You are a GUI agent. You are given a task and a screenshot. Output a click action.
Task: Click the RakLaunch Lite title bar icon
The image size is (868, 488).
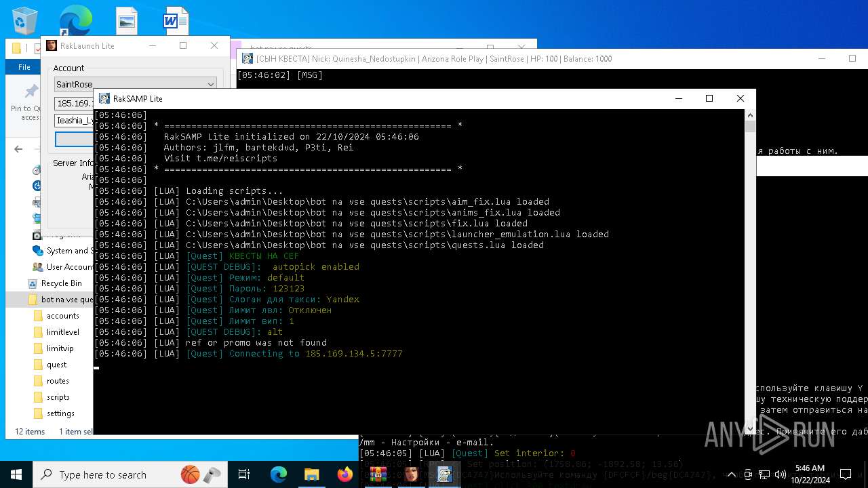point(52,45)
